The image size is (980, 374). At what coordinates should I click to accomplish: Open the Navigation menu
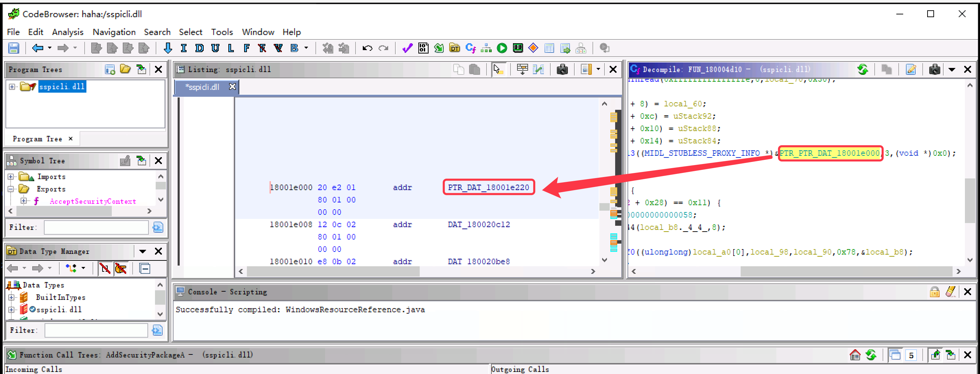tap(114, 32)
